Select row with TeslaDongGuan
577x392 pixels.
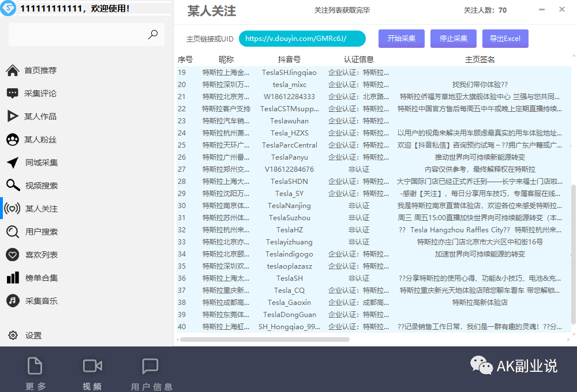tap(373, 315)
